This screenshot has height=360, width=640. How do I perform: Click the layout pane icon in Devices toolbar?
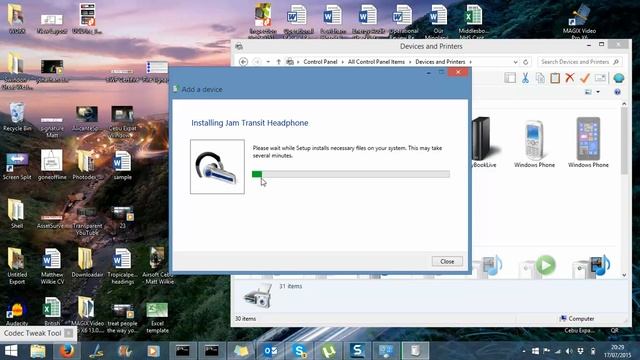[510, 78]
